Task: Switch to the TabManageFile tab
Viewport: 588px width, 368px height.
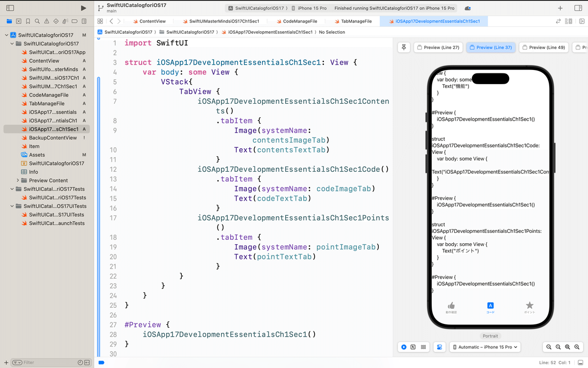Action: coord(353,22)
